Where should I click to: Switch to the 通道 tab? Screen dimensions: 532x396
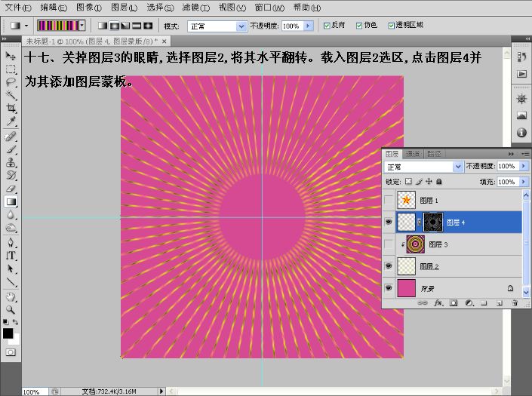pos(413,154)
